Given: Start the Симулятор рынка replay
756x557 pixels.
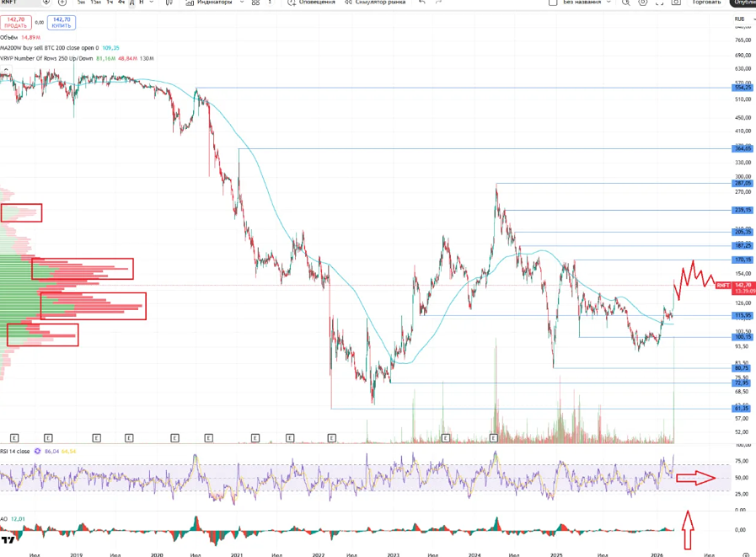Looking at the screenshot, I should (x=375, y=2).
